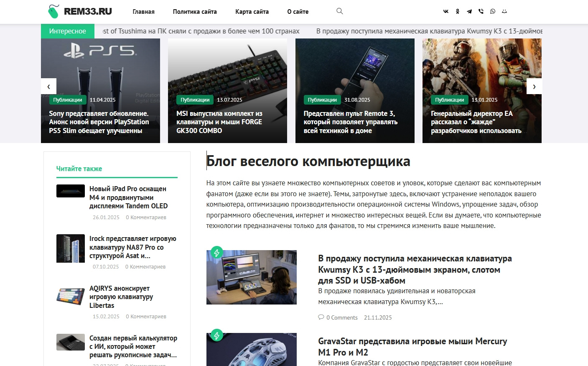588x366 pixels.
Task: Click the Читайте также sidebar heading
Action: [79, 169]
